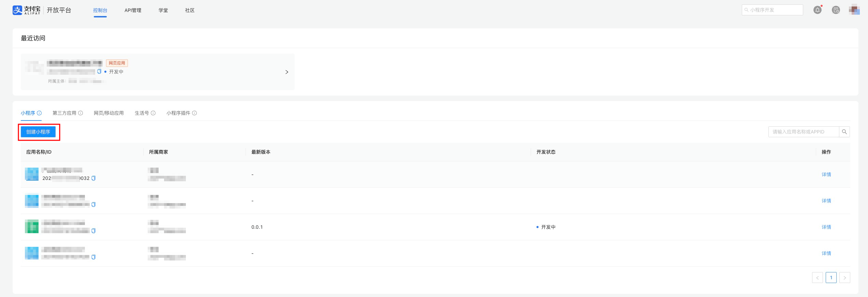Click the search magnifier beside the APPID field
Screen dimensions: 868x297
844,132
